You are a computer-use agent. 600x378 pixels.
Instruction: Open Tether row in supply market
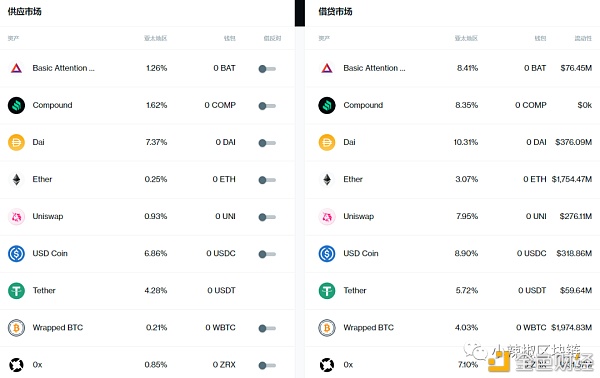point(147,291)
